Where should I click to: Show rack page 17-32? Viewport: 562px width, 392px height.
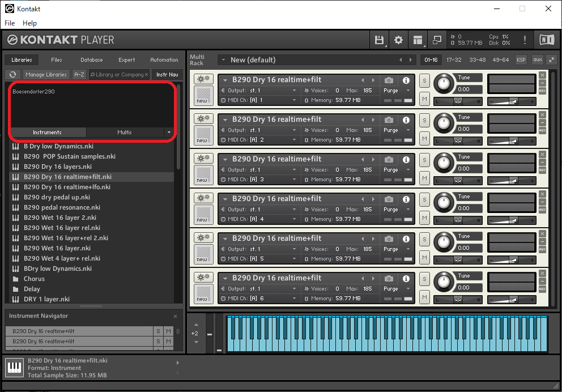pyautogui.click(x=454, y=60)
